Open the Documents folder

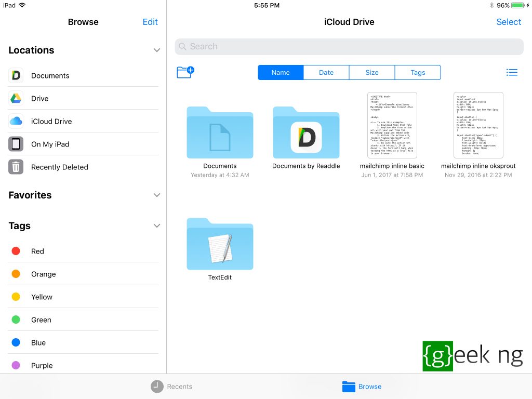coord(220,132)
